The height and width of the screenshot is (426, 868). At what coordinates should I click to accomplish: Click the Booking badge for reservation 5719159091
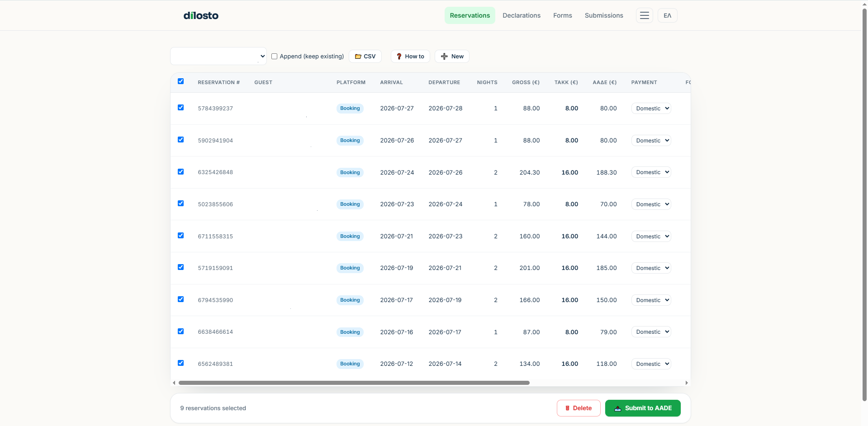pos(350,268)
